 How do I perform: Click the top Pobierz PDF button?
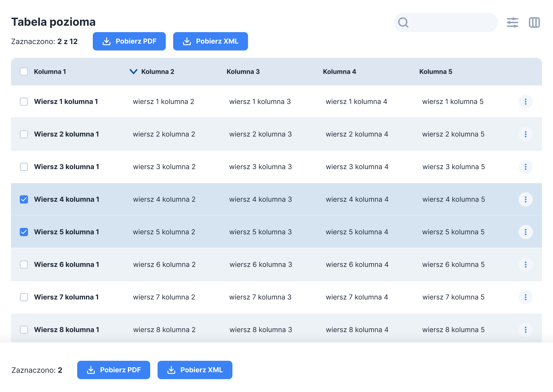[x=129, y=41]
